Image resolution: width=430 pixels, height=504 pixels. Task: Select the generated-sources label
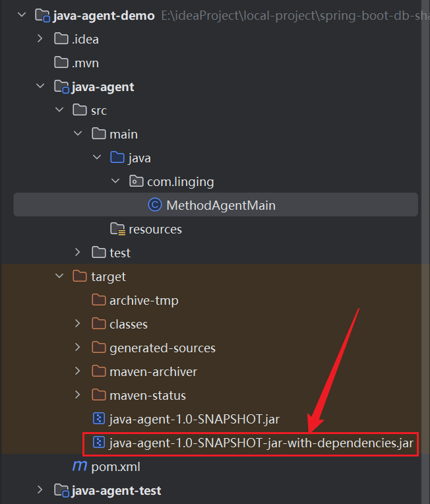(x=162, y=348)
